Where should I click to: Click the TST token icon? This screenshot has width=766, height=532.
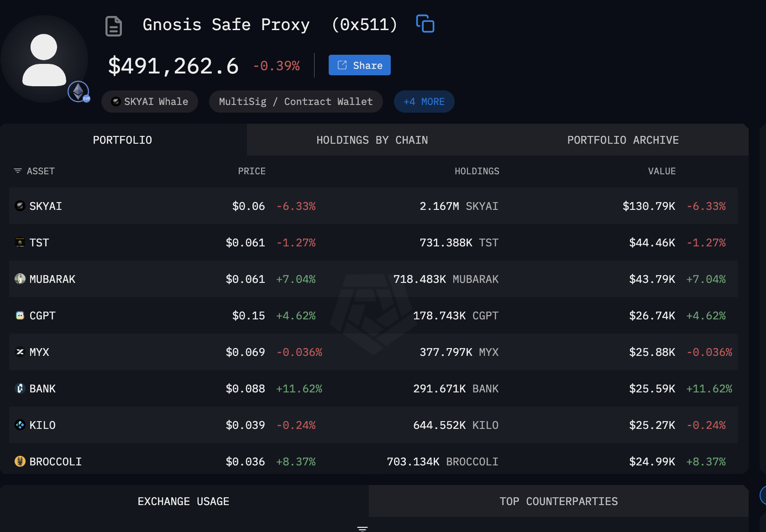pos(20,242)
